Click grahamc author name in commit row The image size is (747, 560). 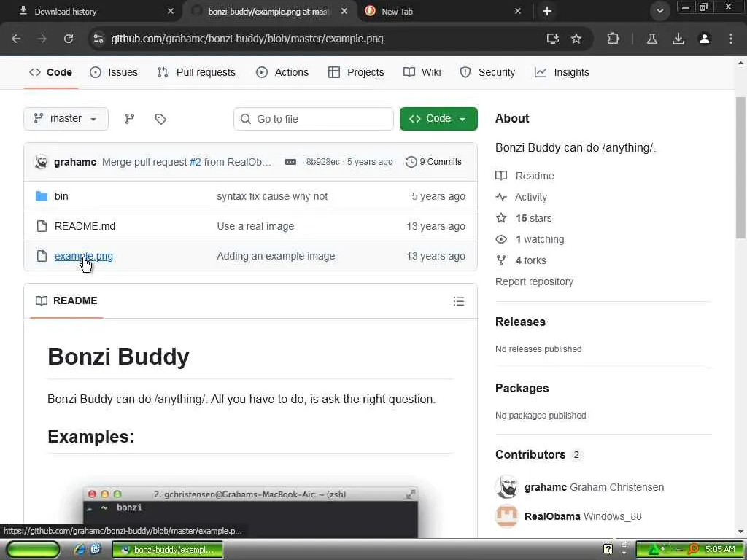click(x=75, y=162)
